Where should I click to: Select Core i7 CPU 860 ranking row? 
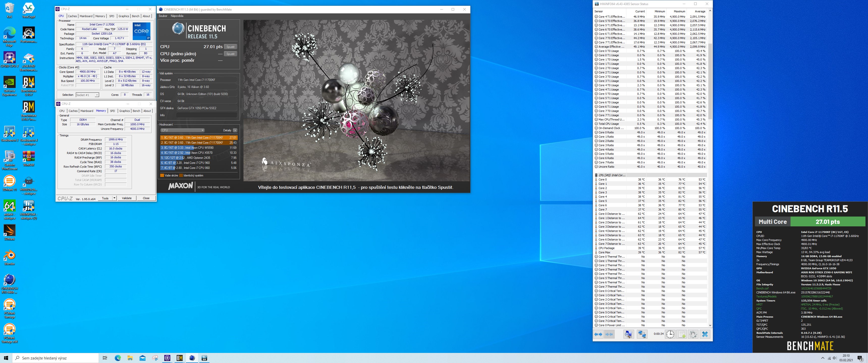pos(199,168)
